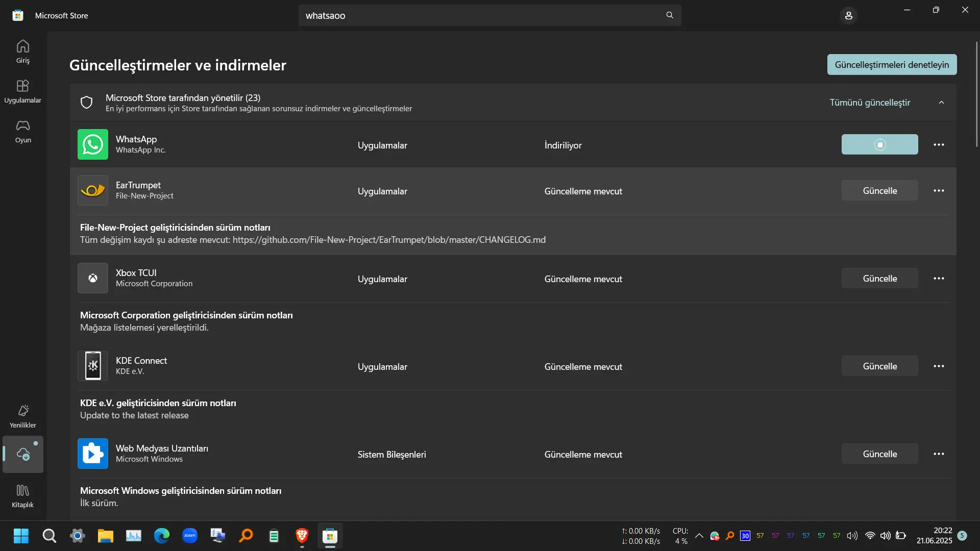Click Güncelle for EarTrumpet
The width and height of the screenshot is (980, 551).
tap(879, 191)
